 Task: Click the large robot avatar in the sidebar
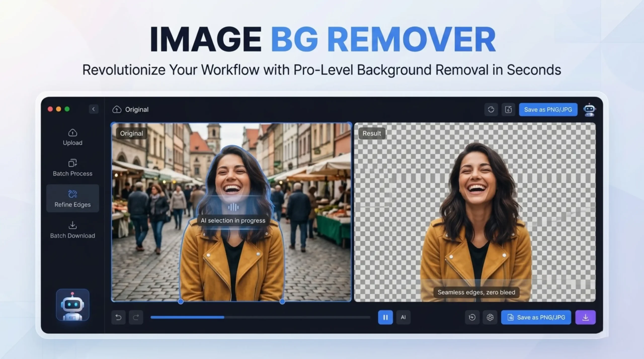[x=72, y=305]
